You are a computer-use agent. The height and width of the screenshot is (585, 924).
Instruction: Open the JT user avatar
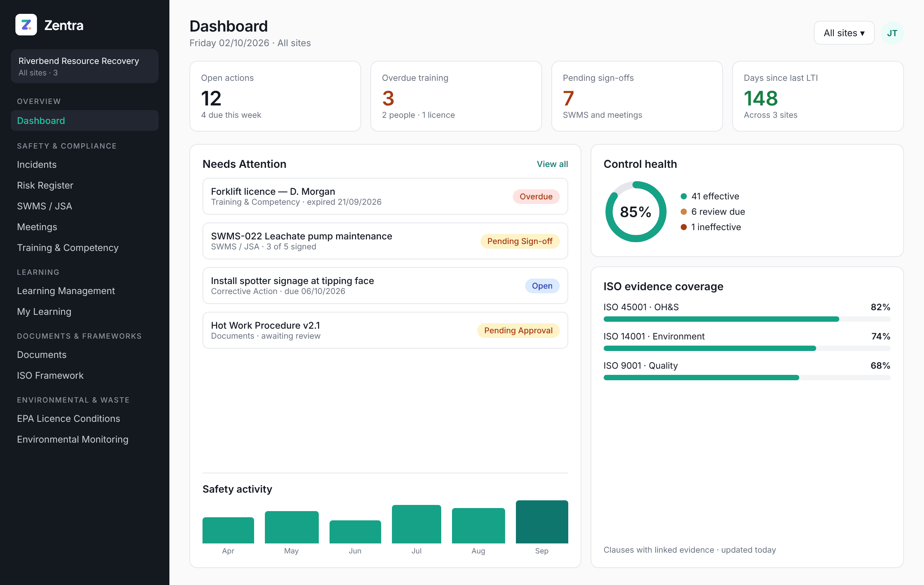tap(892, 33)
